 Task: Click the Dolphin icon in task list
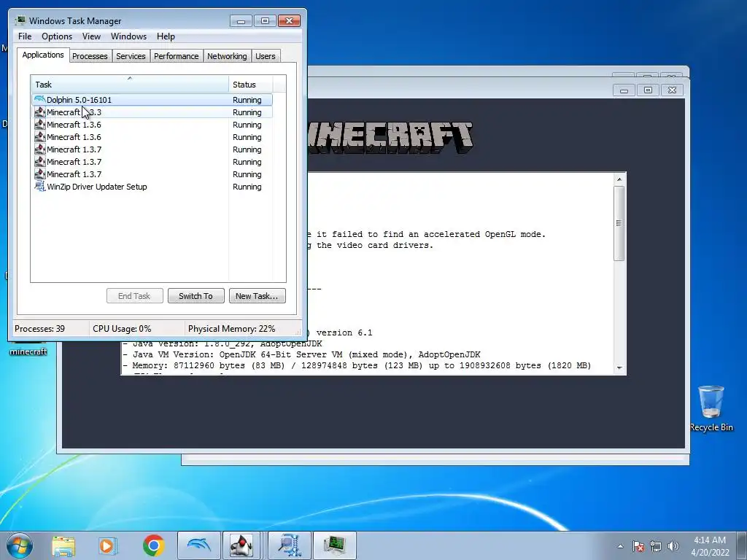tap(39, 99)
